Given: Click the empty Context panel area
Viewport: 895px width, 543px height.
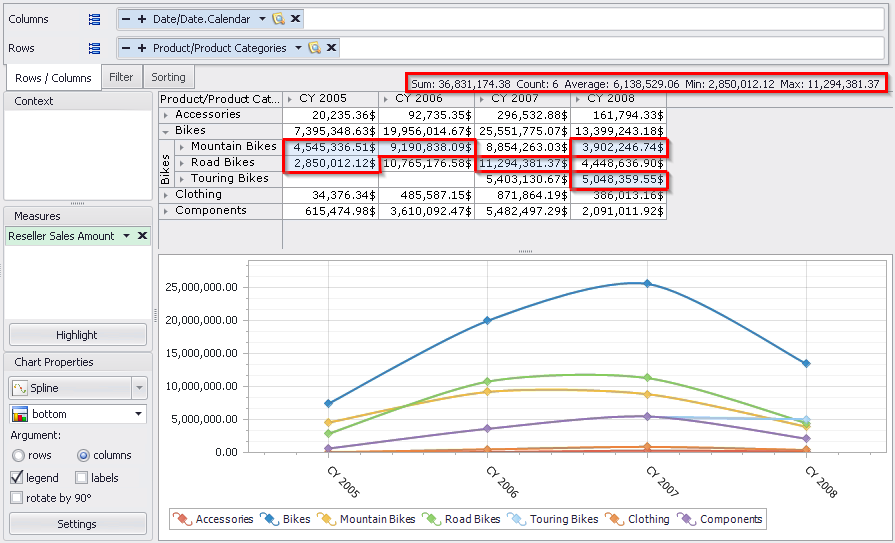Looking at the screenshot, I should click(78, 154).
